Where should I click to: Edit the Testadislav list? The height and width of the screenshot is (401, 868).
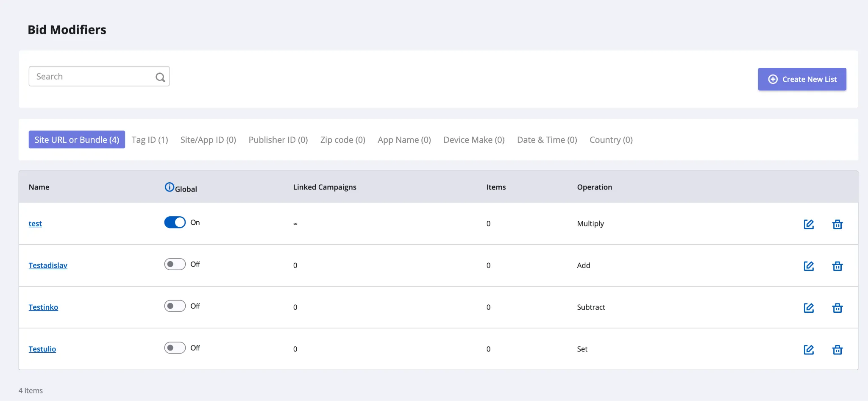click(809, 266)
